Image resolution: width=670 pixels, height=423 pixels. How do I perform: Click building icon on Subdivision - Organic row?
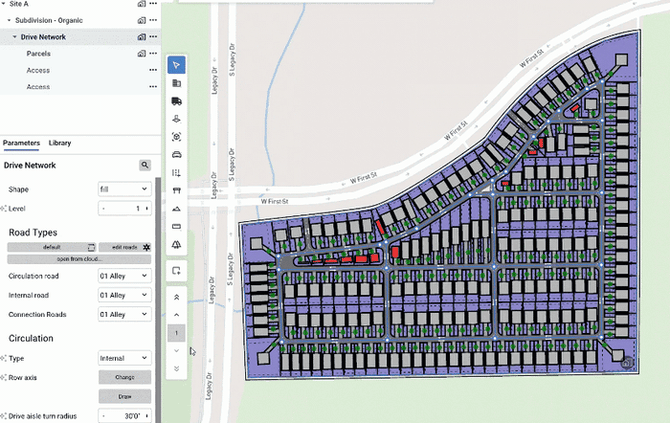141,20
